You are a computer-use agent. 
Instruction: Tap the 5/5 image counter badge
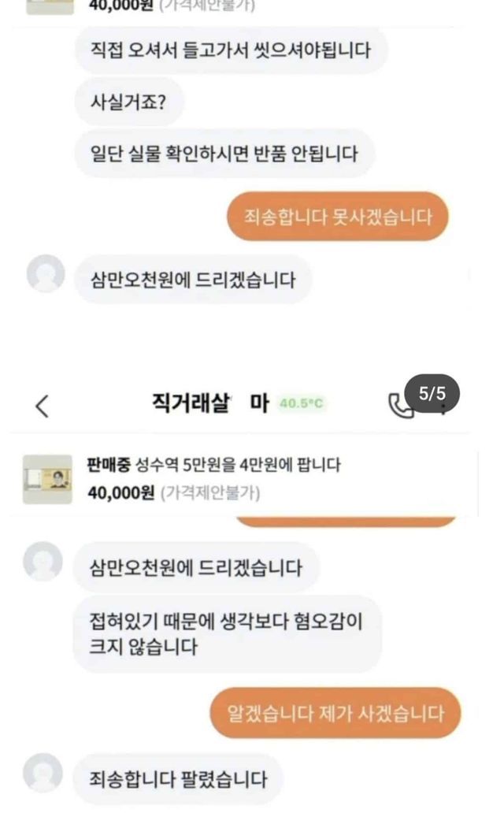(x=432, y=394)
